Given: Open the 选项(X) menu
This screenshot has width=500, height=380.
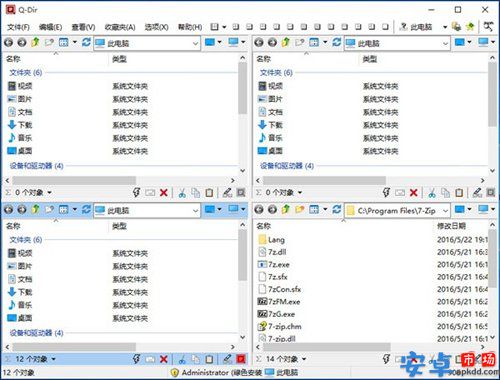Looking at the screenshot, I should pyautogui.click(x=156, y=27).
